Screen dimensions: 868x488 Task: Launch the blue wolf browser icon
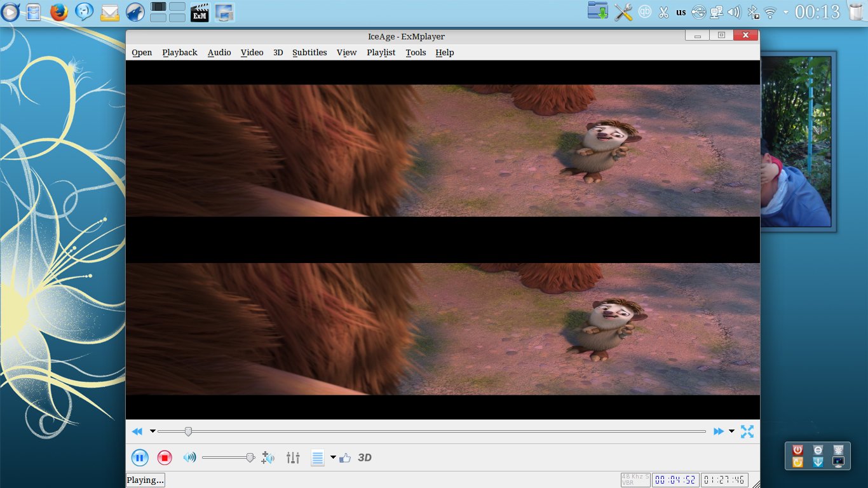[135, 11]
